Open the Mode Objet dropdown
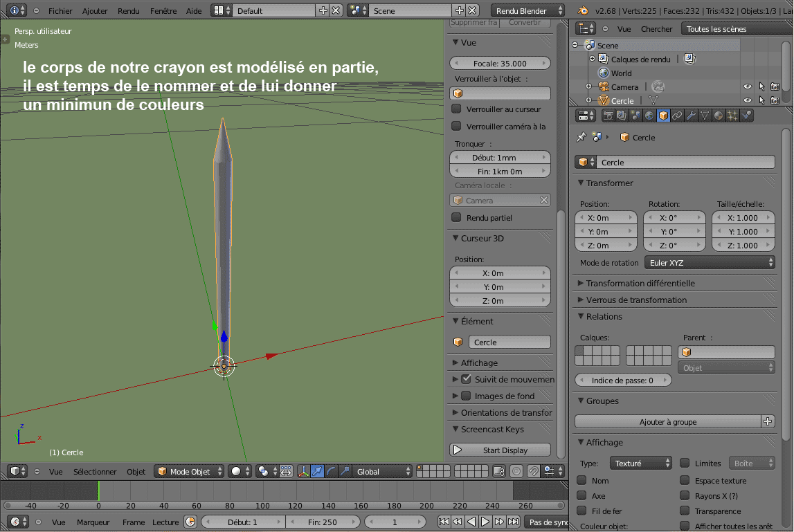 pos(189,472)
